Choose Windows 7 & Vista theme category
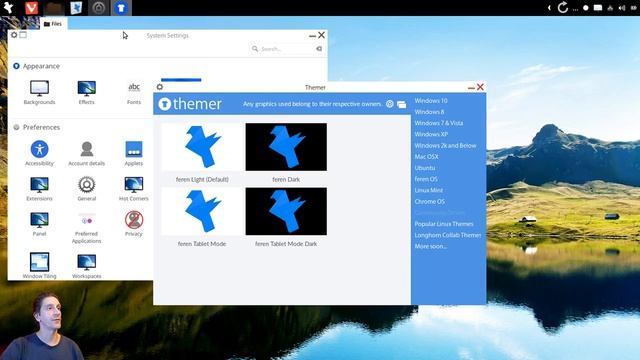The image size is (640, 360). [x=438, y=123]
